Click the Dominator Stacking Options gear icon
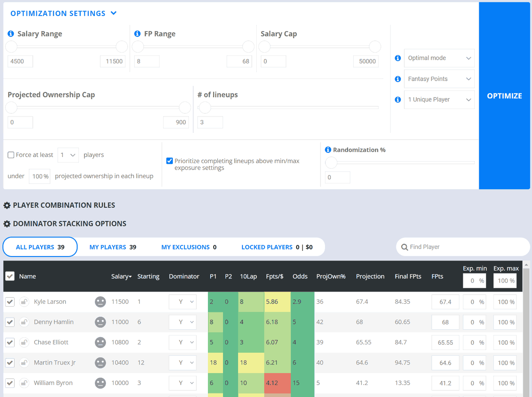The width and height of the screenshot is (532, 397). click(7, 224)
